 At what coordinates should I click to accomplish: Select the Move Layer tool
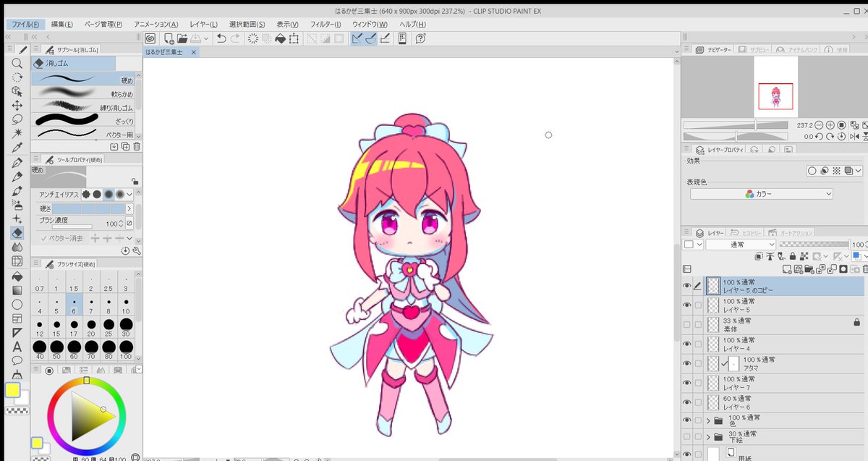tap(17, 106)
